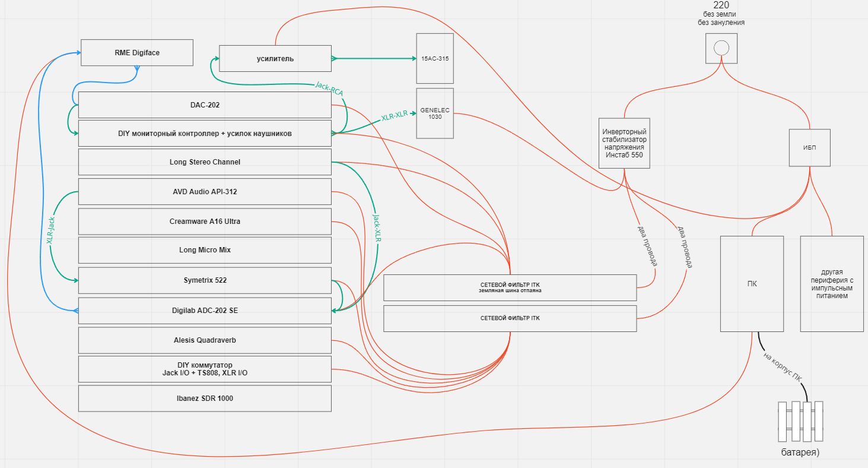Select the Long Stereo Channel block
The height and width of the screenshot is (468, 868).
[x=205, y=162]
